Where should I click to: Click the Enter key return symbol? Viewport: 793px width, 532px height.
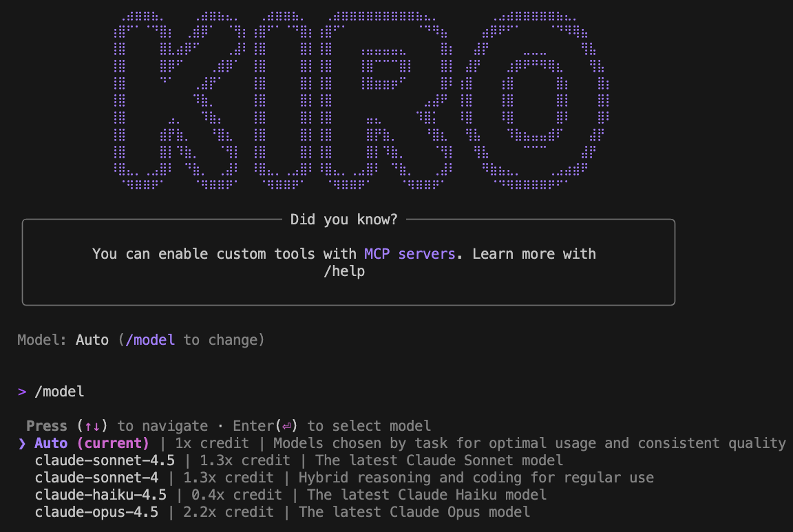(x=286, y=426)
